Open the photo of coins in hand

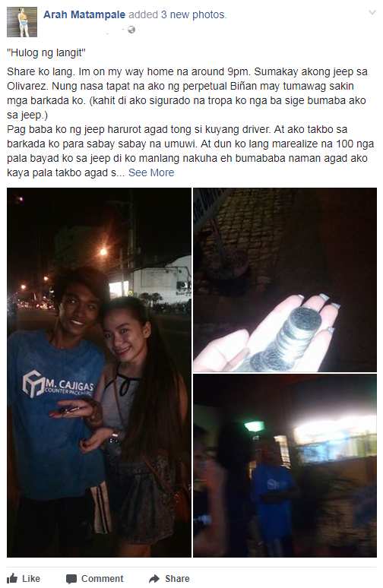click(285, 280)
